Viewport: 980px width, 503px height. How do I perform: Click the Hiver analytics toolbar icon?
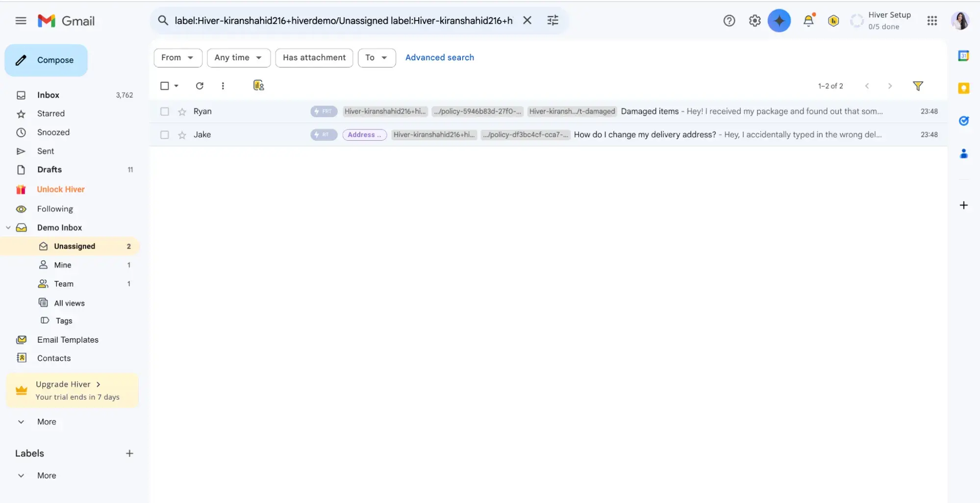click(258, 86)
